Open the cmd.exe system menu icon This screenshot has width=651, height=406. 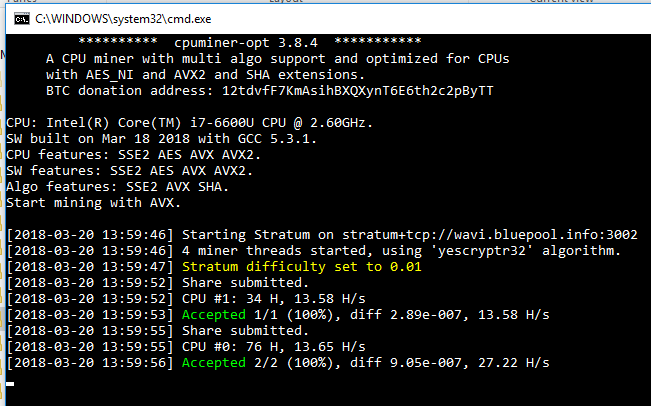point(22,19)
